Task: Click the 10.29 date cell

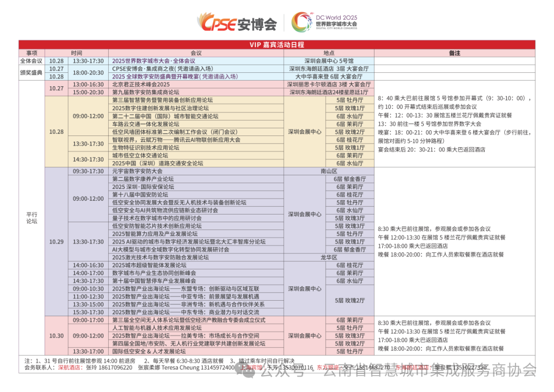Action: tap(56, 242)
